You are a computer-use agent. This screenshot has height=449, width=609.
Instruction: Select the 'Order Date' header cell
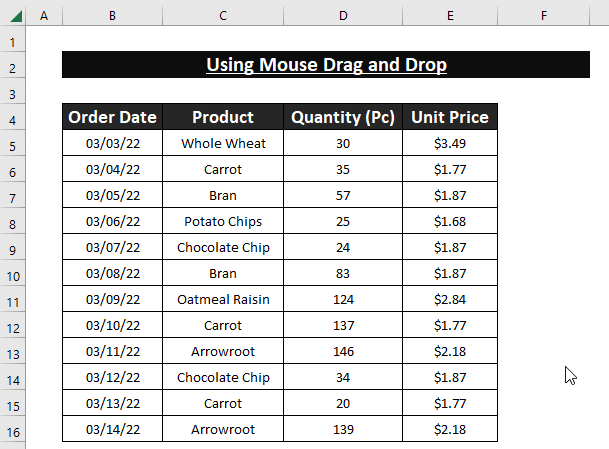(112, 117)
